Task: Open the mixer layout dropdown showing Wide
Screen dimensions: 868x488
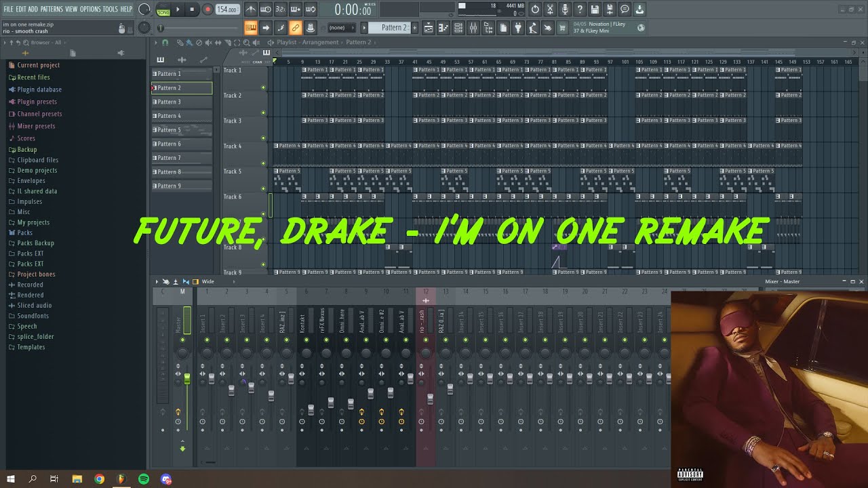Action: point(208,282)
